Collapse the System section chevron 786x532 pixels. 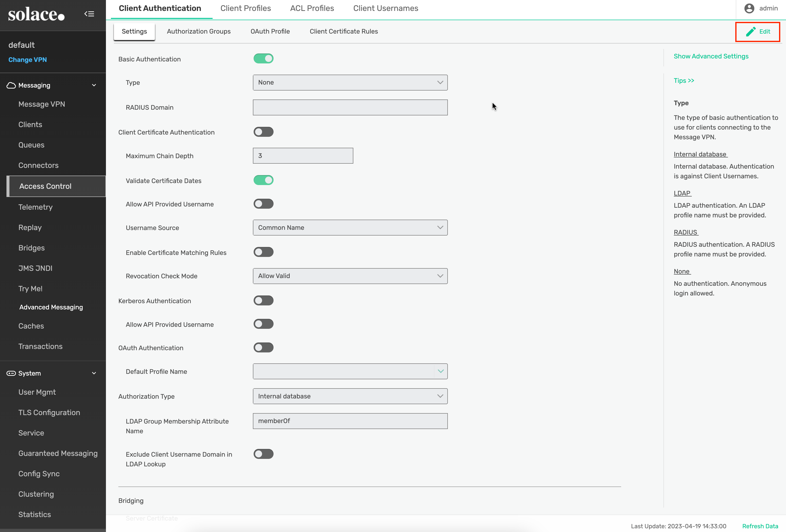(94, 373)
